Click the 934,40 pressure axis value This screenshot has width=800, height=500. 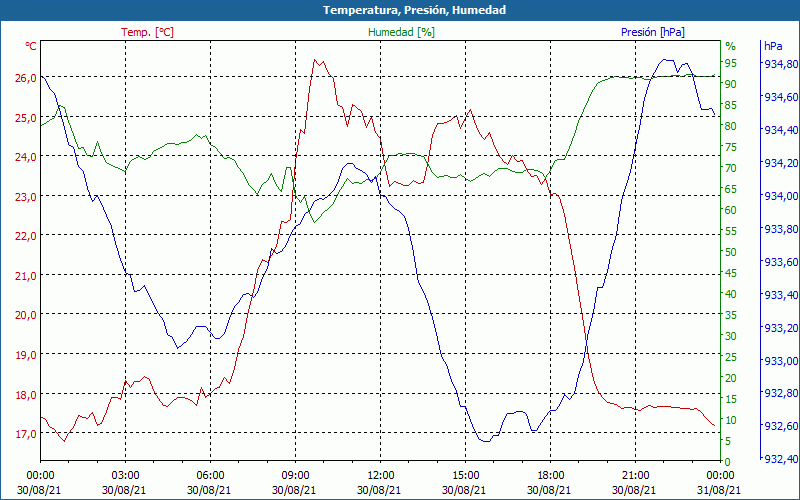point(780,131)
